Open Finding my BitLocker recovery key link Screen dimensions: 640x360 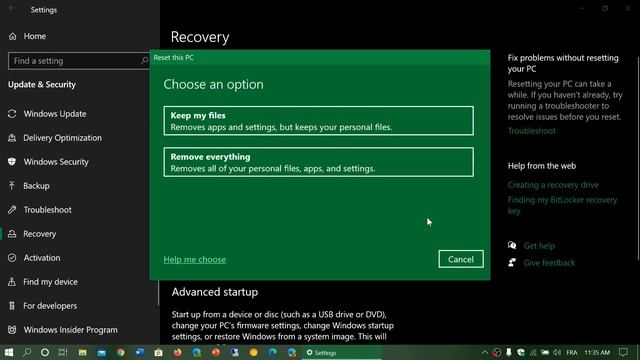point(562,205)
